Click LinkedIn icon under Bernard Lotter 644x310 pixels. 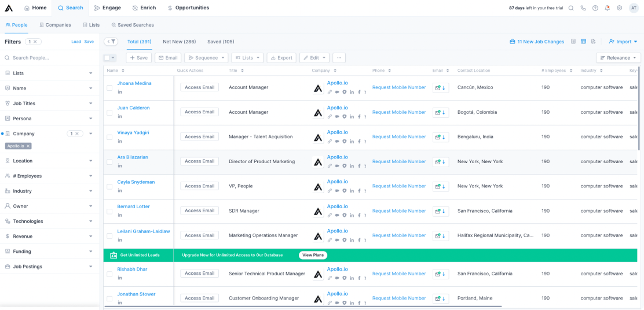pyautogui.click(x=120, y=215)
